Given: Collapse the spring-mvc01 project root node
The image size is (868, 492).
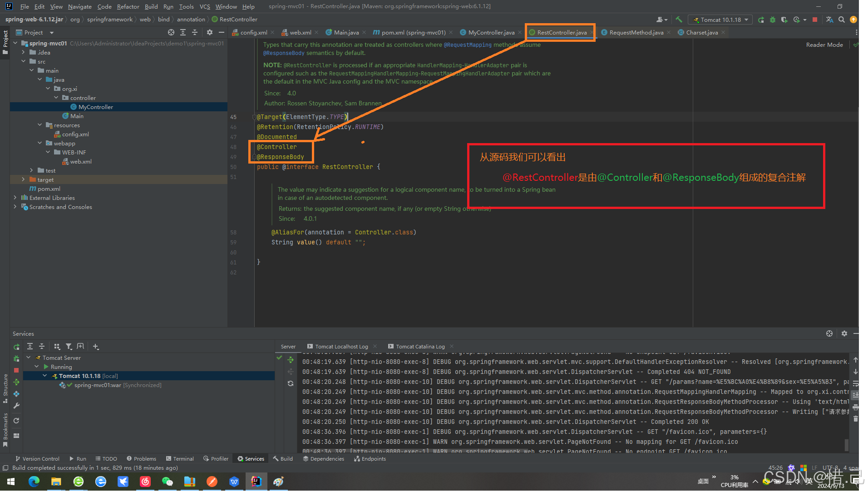Looking at the screenshot, I should tap(15, 44).
